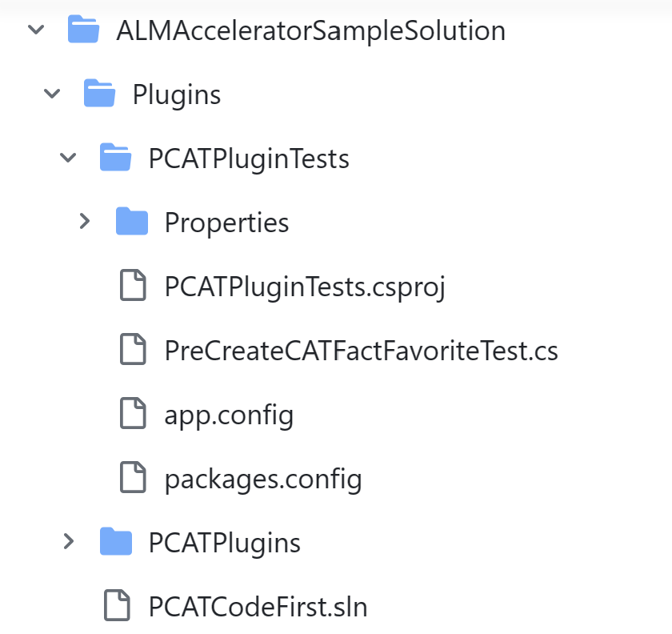The width and height of the screenshot is (672, 634).
Task: Expand the PCATPlugins folder
Action: (x=67, y=542)
